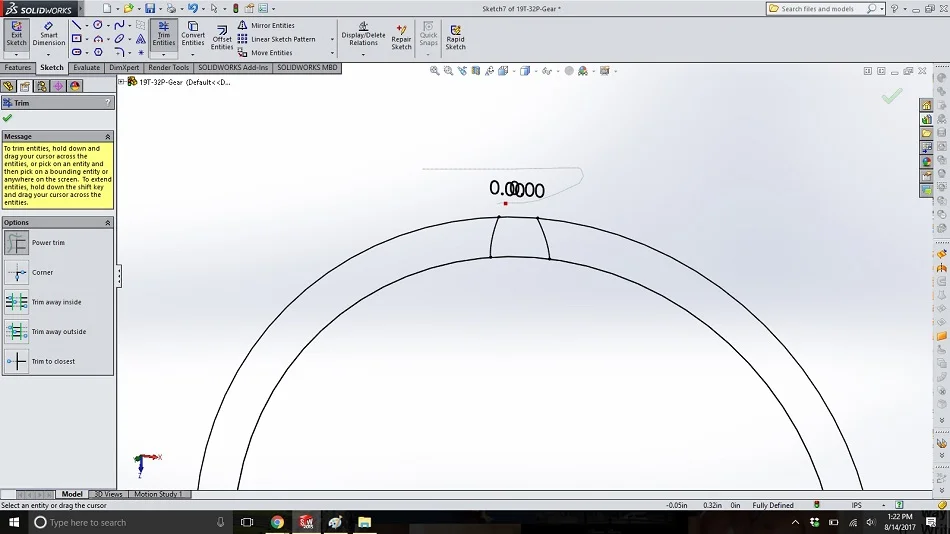Click the Section View icon
This screenshot has width=950, height=534.
(476, 71)
